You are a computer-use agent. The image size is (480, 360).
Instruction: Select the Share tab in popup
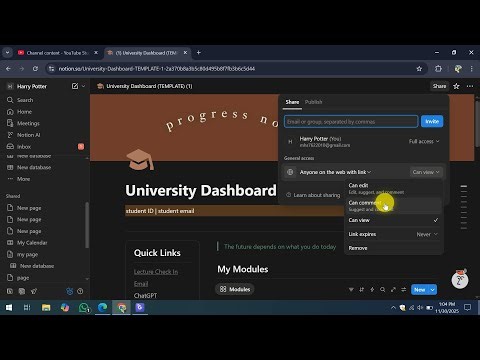point(292,102)
